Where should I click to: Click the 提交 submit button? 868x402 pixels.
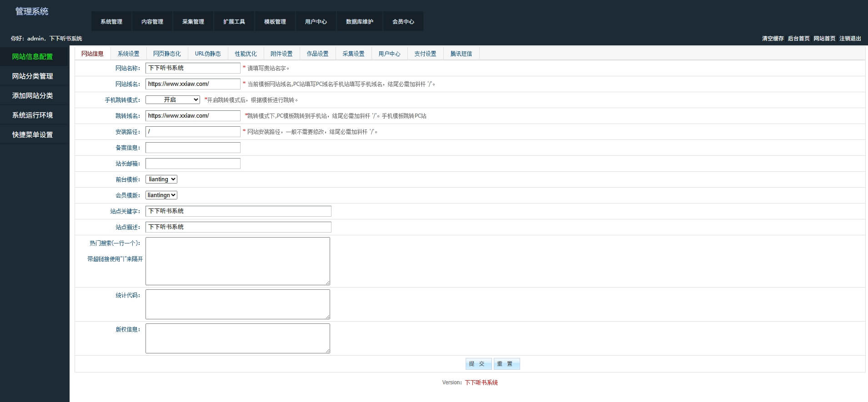coord(478,364)
